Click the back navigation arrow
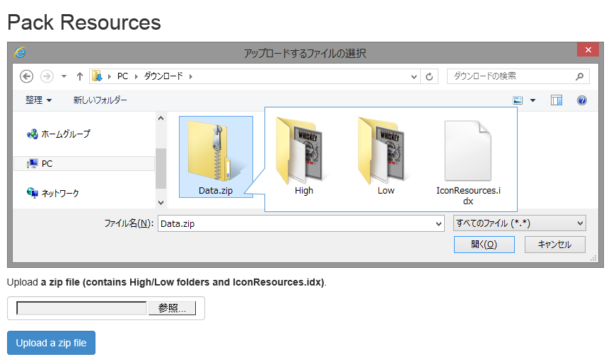611x364 pixels. [27, 76]
